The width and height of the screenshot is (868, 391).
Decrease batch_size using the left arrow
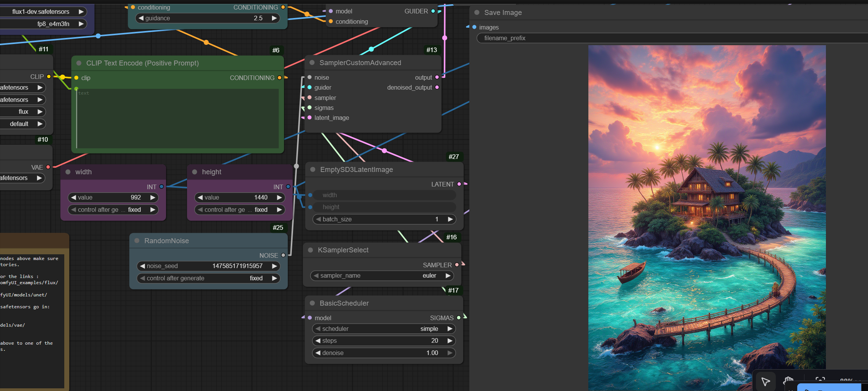point(318,219)
